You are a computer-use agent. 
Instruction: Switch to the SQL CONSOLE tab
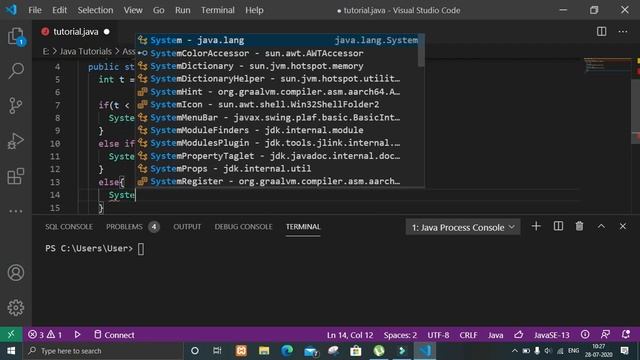click(69, 227)
